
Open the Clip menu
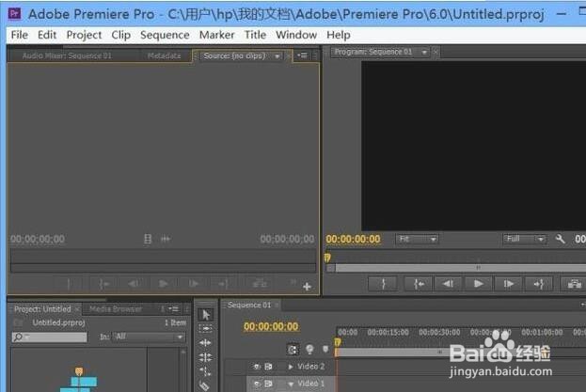pyautogui.click(x=121, y=35)
